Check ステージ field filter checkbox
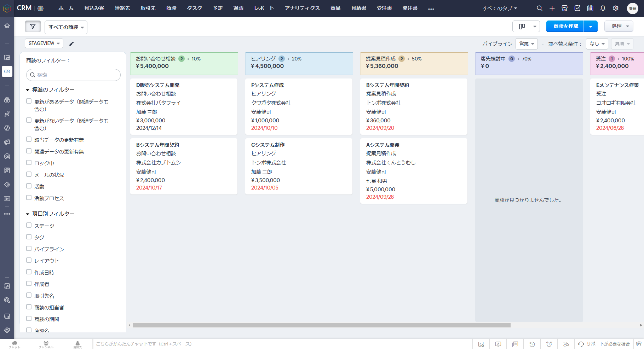644x349 pixels. (x=29, y=225)
